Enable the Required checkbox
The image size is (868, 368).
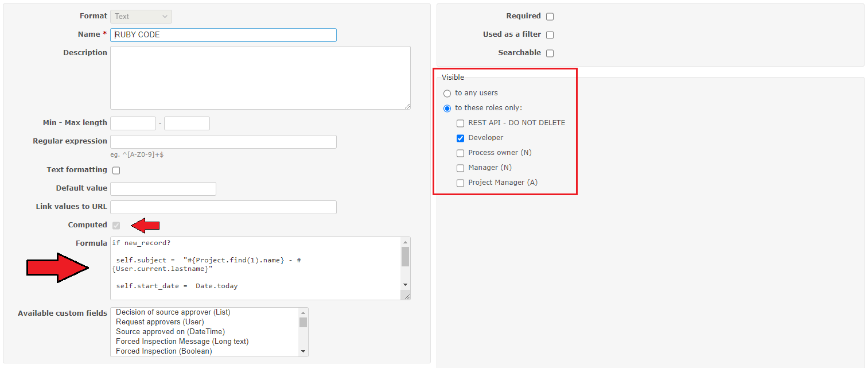pos(550,16)
